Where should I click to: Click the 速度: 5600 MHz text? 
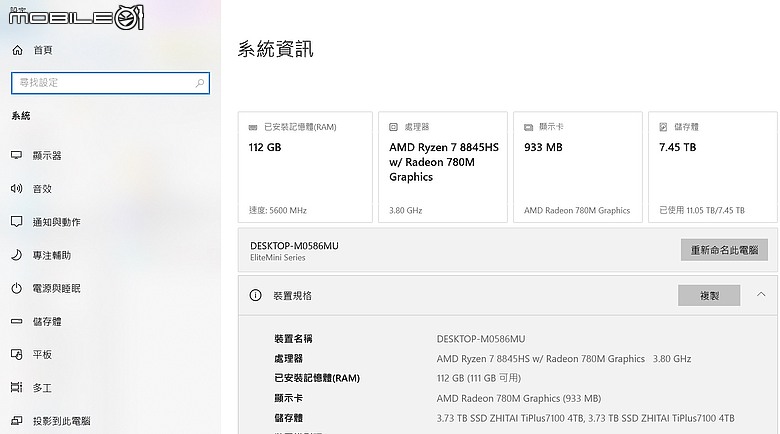[278, 210]
